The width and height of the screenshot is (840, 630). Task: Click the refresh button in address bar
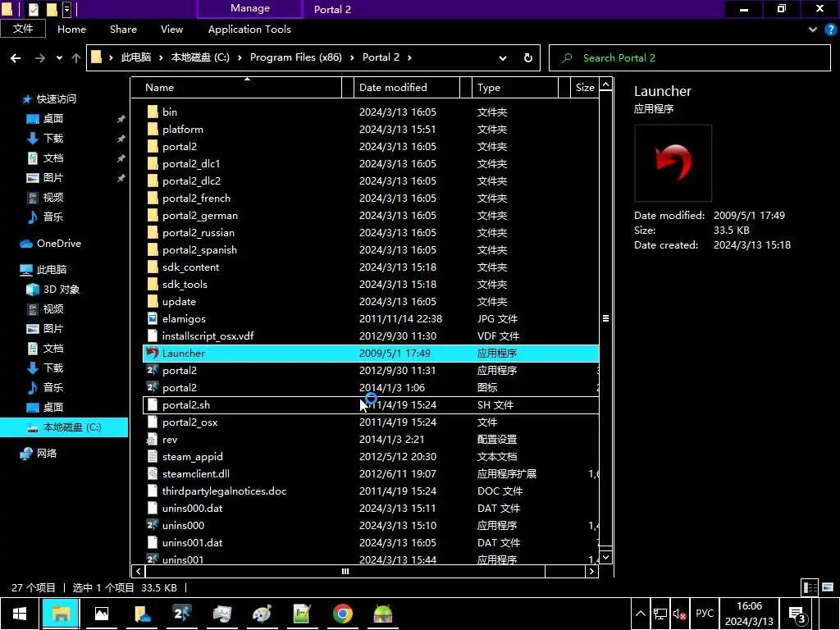click(527, 58)
